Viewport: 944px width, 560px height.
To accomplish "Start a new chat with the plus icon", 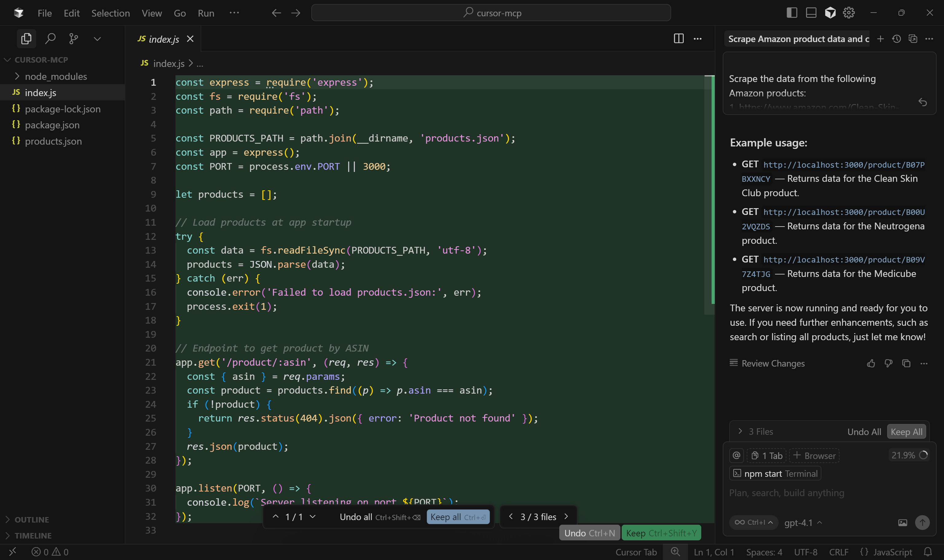I will pyautogui.click(x=880, y=38).
